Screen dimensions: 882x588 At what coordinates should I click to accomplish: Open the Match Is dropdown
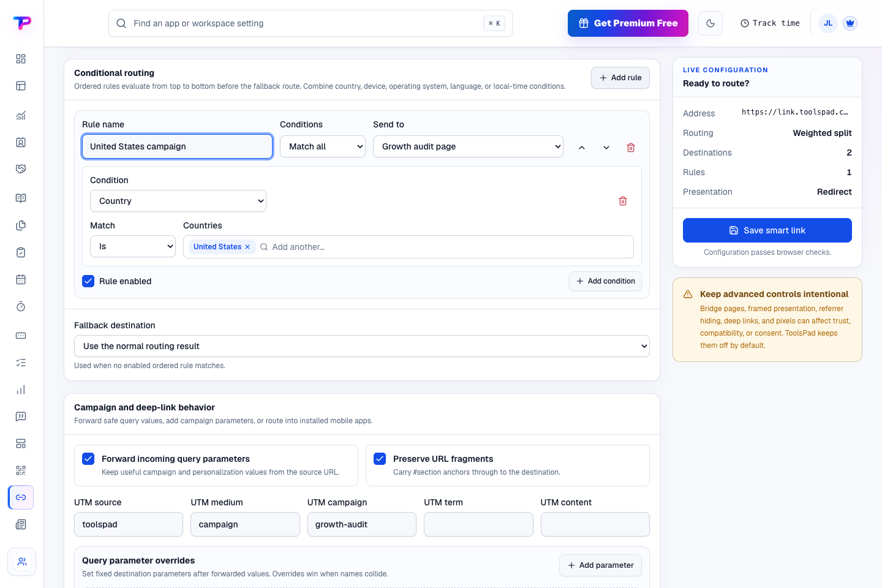[x=133, y=246]
